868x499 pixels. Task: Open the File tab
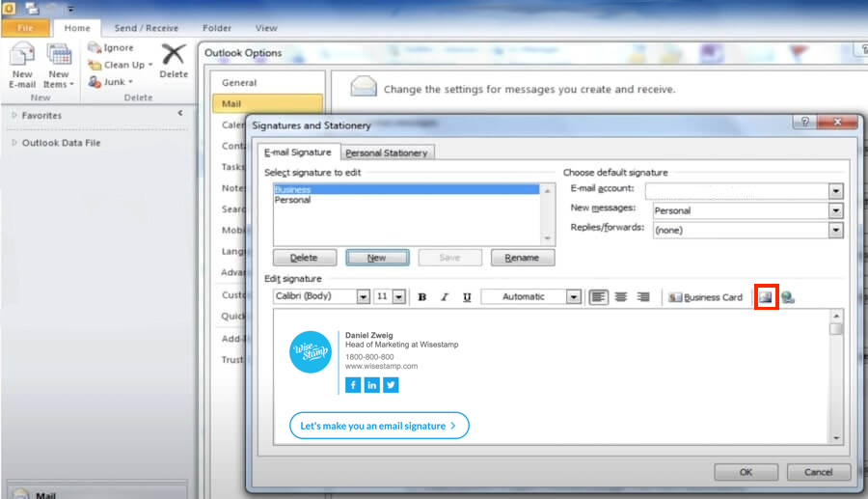click(25, 28)
